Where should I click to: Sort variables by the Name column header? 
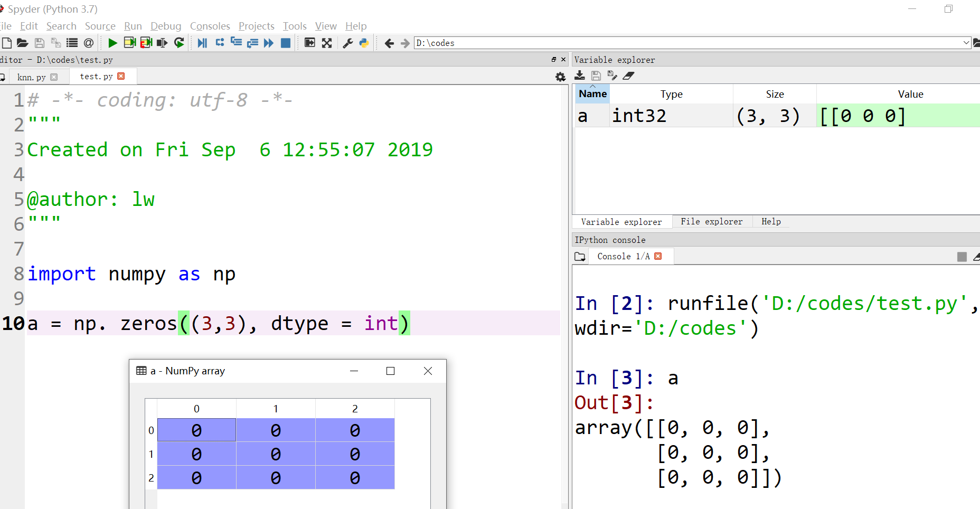(x=592, y=94)
